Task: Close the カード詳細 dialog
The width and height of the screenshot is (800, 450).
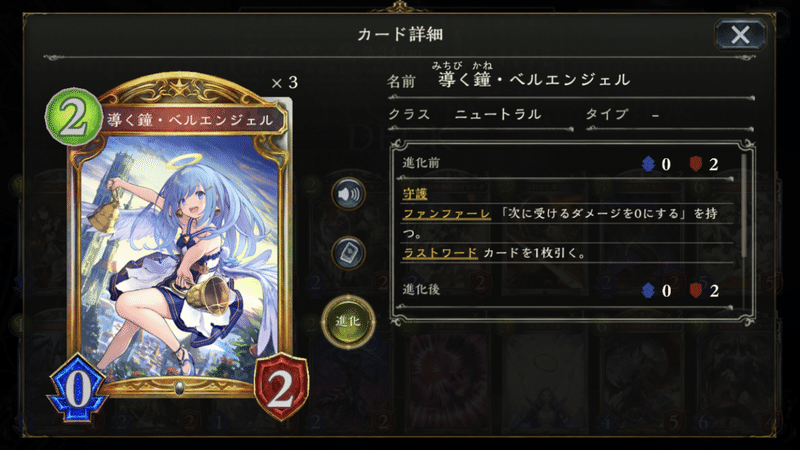Action: [x=740, y=35]
